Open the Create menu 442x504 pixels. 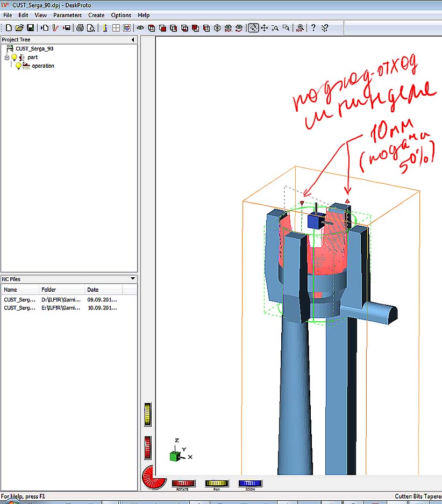tap(96, 15)
